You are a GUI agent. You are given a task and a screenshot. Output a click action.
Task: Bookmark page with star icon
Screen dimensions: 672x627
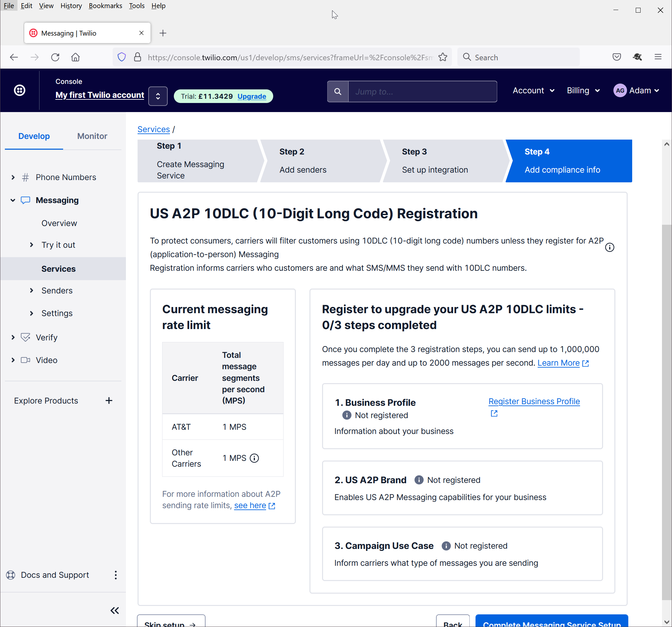(x=443, y=57)
